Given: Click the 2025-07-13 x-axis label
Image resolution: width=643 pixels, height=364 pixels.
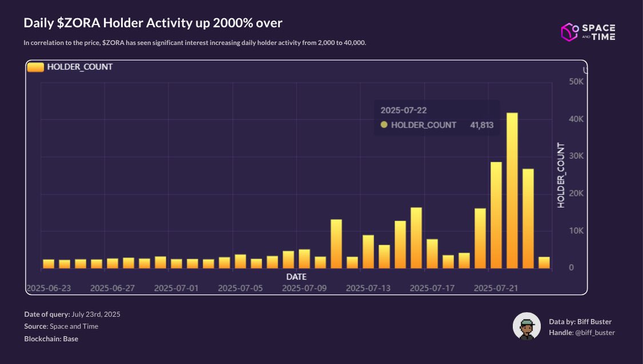Looking at the screenshot, I should click(368, 288).
